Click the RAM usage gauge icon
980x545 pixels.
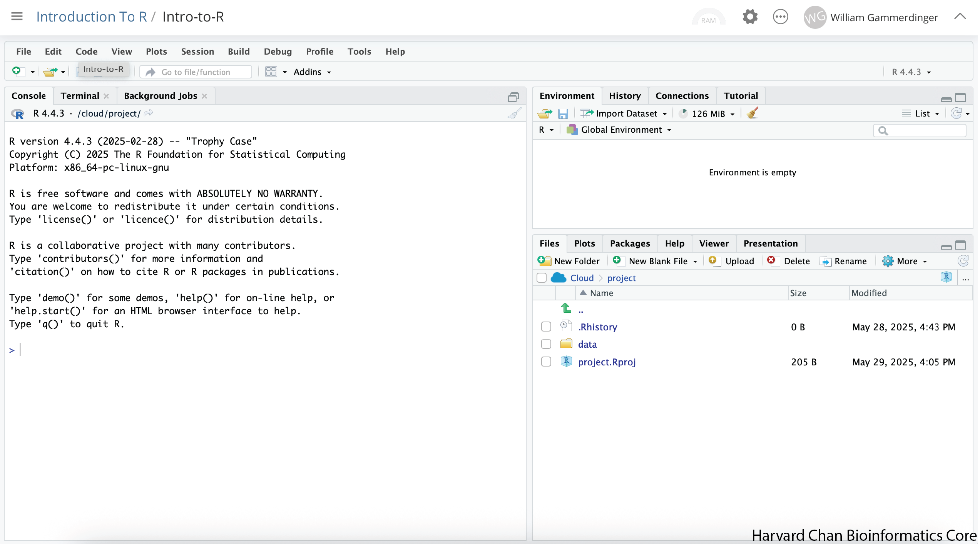click(709, 18)
